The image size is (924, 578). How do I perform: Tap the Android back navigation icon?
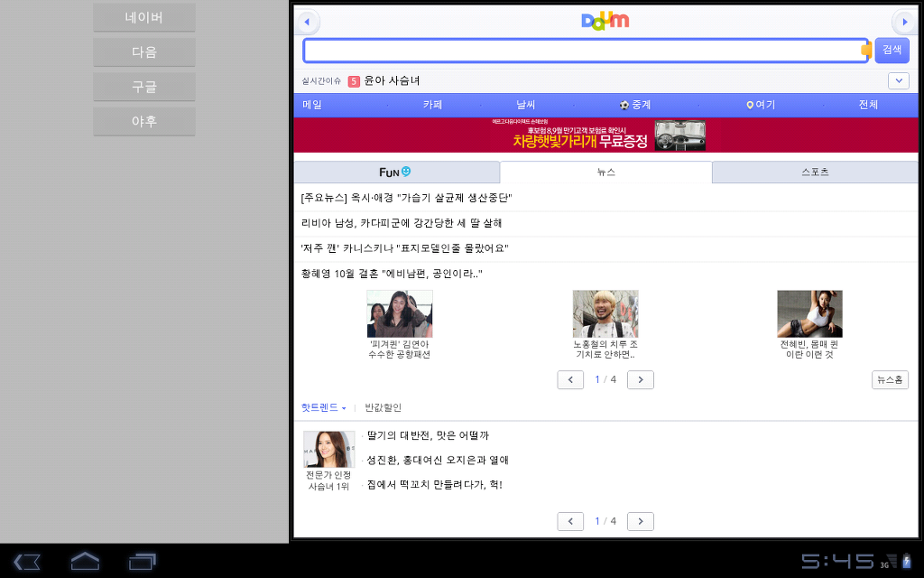(26, 561)
